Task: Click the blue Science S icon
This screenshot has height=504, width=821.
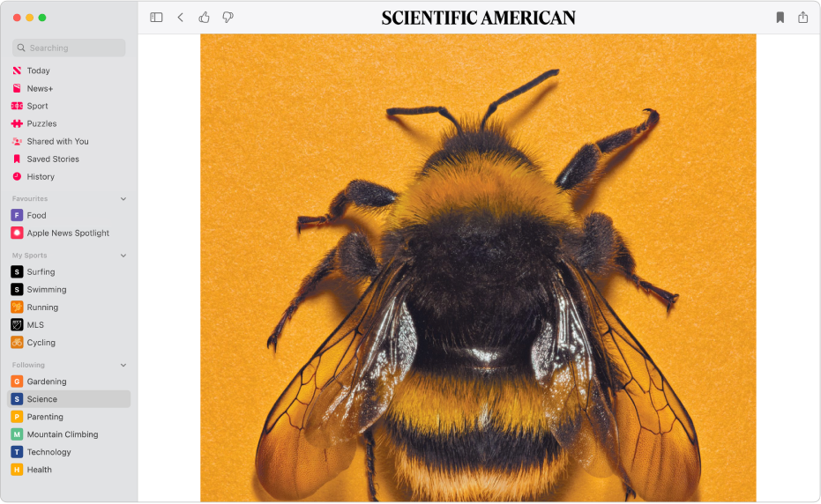Action: tap(17, 399)
